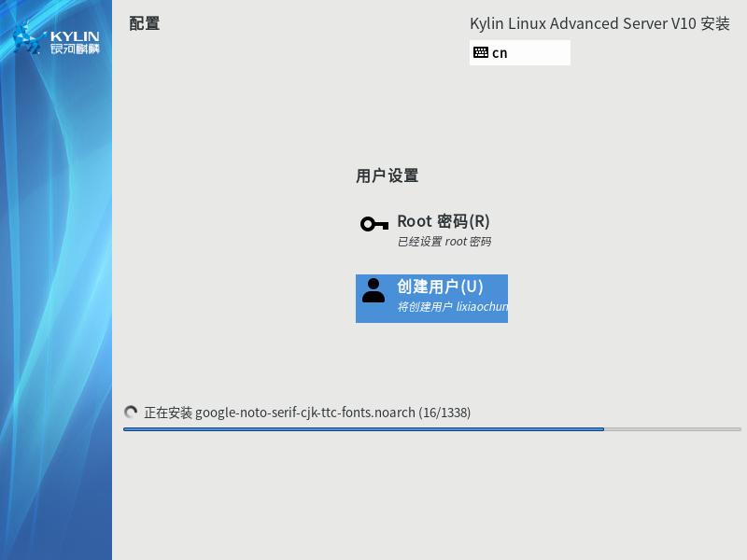
Task: Click the text 已经设置 root 密码
Action: [x=444, y=242]
